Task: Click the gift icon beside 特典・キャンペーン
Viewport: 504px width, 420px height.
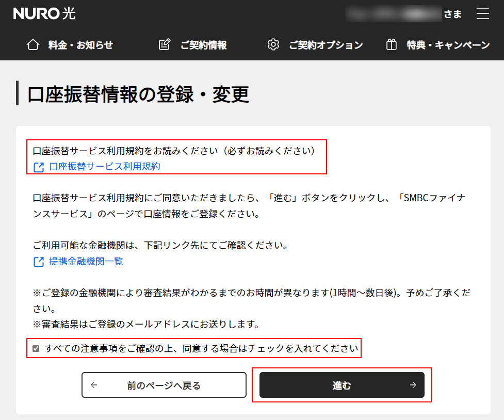Action: [x=391, y=45]
